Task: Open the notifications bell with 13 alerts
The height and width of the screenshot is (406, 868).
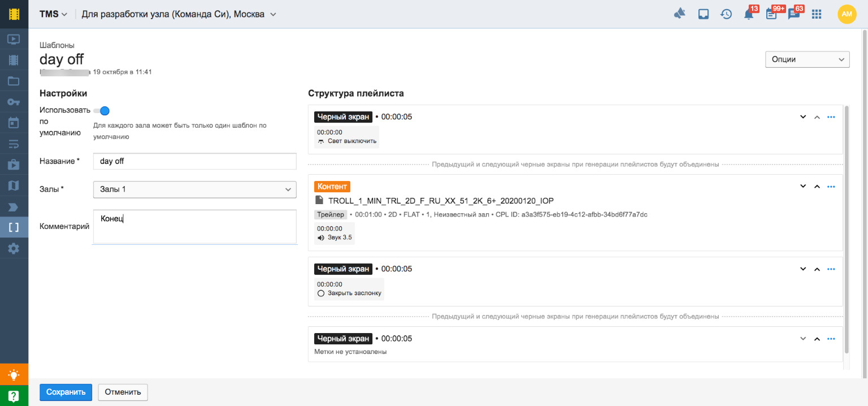Action: pos(749,14)
